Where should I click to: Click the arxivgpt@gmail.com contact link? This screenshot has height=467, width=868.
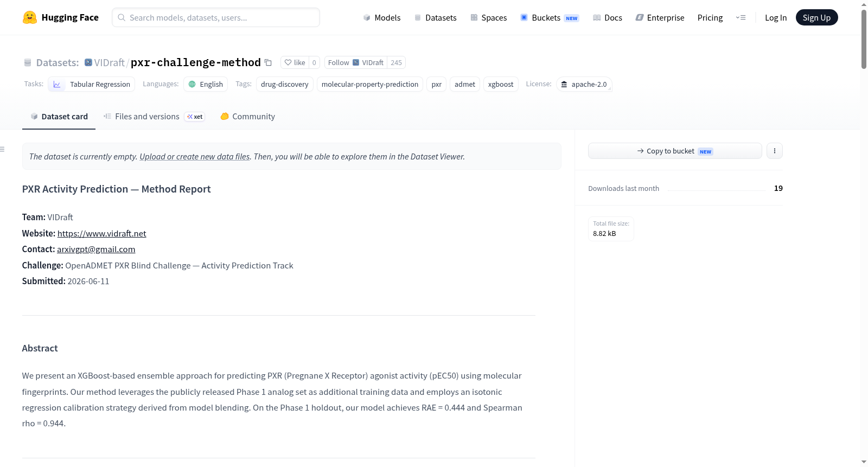pyautogui.click(x=96, y=249)
